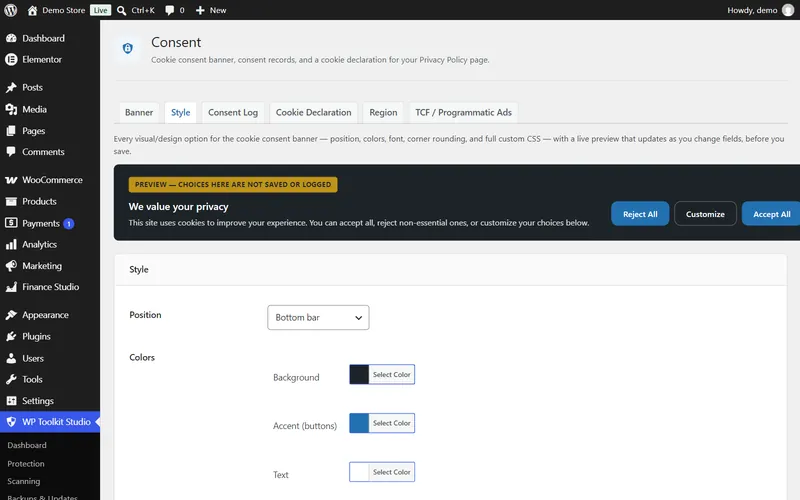Click the Analytics bar chart icon
Viewport: 800px width, 500px height.
click(x=11, y=245)
